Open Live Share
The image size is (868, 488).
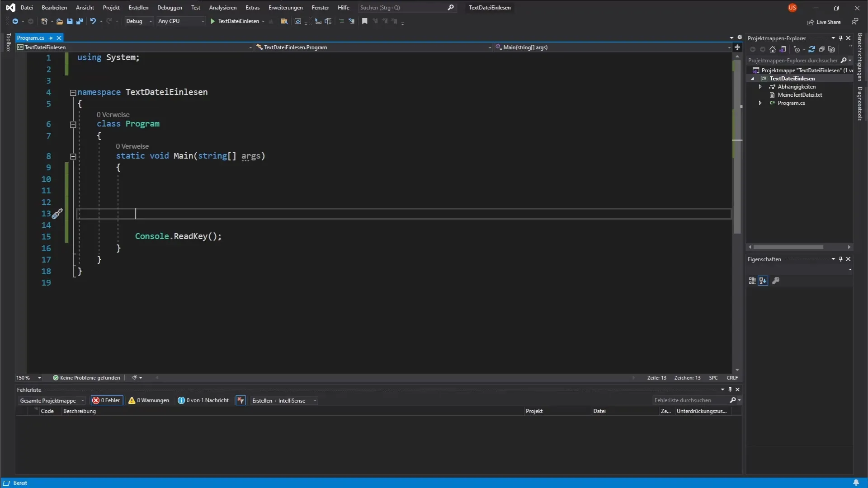pyautogui.click(x=824, y=22)
